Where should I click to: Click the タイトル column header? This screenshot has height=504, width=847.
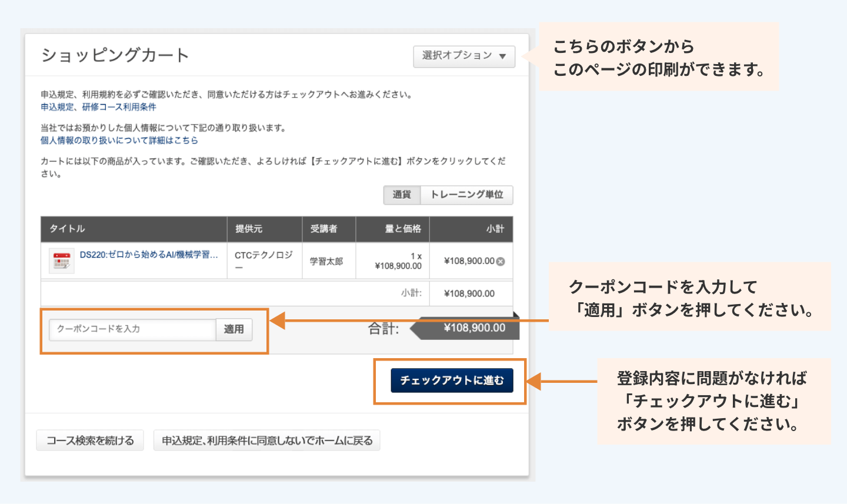tap(67, 229)
